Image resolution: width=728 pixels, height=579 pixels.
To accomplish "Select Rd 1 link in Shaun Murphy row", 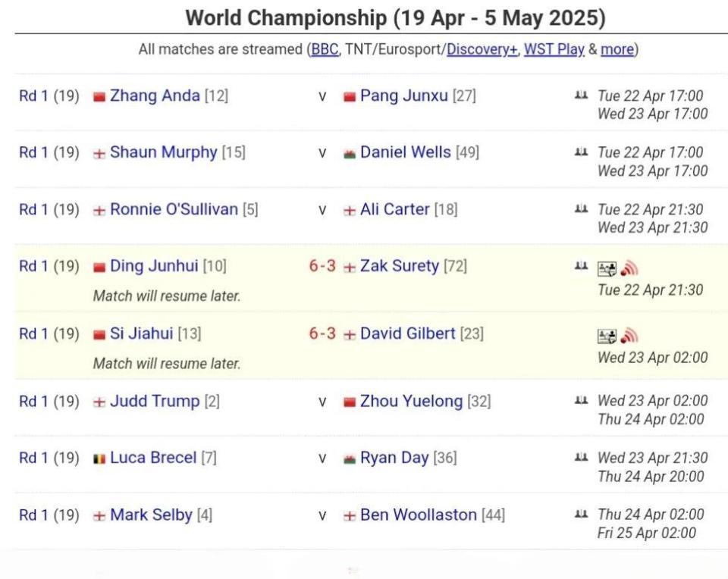I will pos(33,152).
